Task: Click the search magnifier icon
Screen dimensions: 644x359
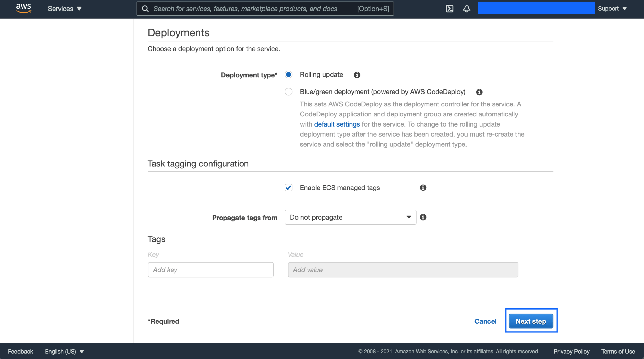Action: click(145, 9)
